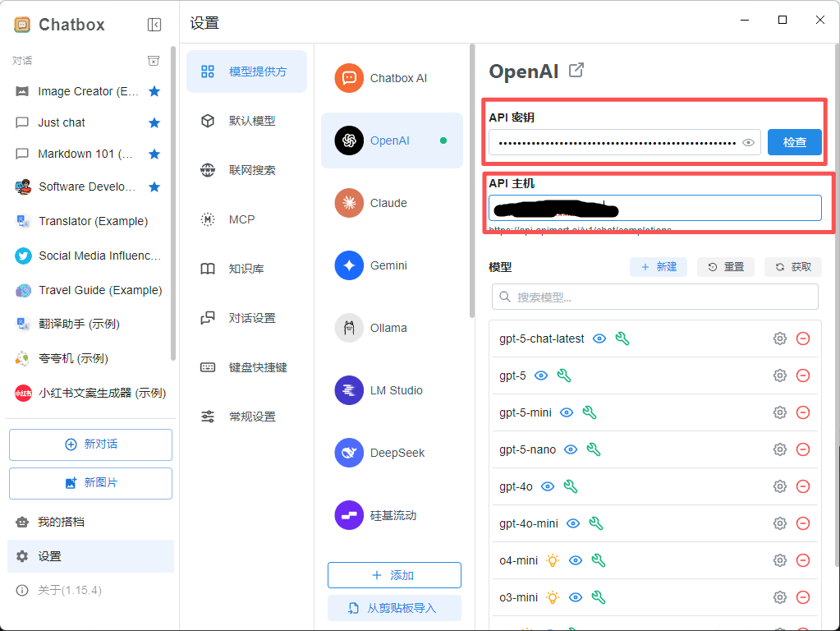
Task: Remove the gpt-5-nano model
Action: tap(803, 449)
